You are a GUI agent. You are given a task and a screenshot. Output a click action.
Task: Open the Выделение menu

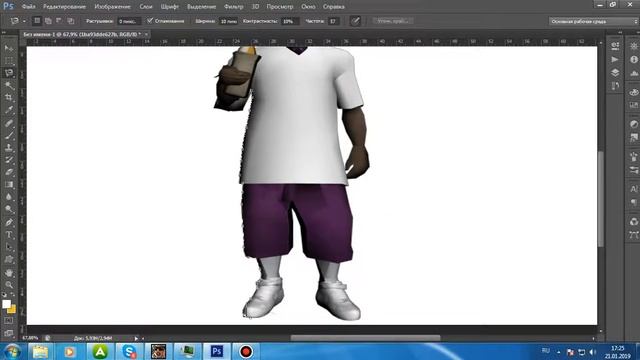201,7
